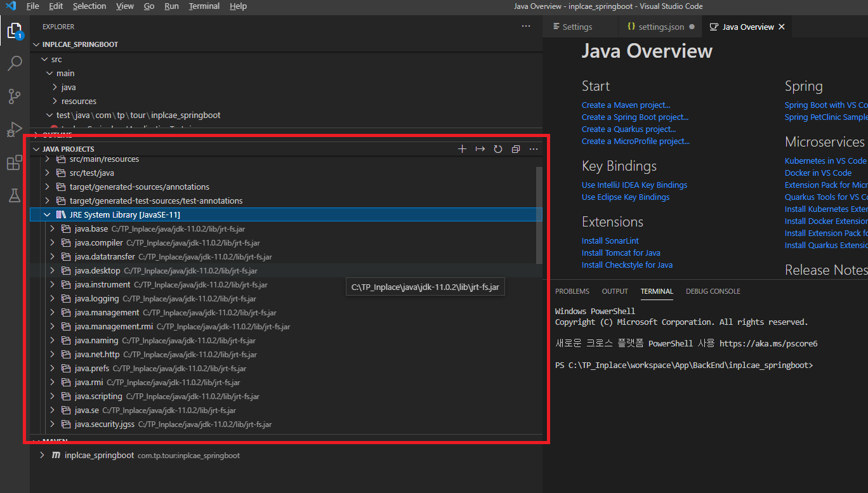Collapse the main folder
Viewport: 868px width, 493px height.
pyautogui.click(x=49, y=74)
